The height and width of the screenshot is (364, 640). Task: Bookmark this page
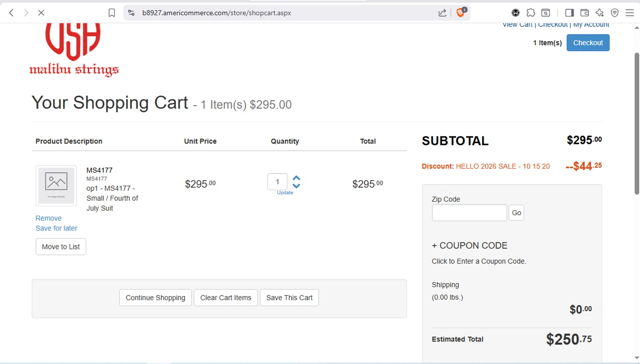point(112,13)
